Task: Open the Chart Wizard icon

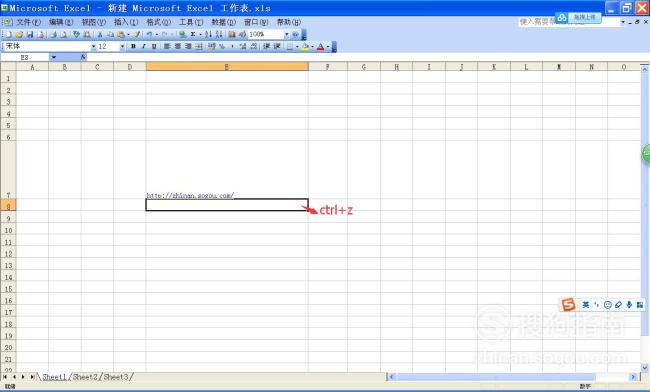Action: point(232,34)
